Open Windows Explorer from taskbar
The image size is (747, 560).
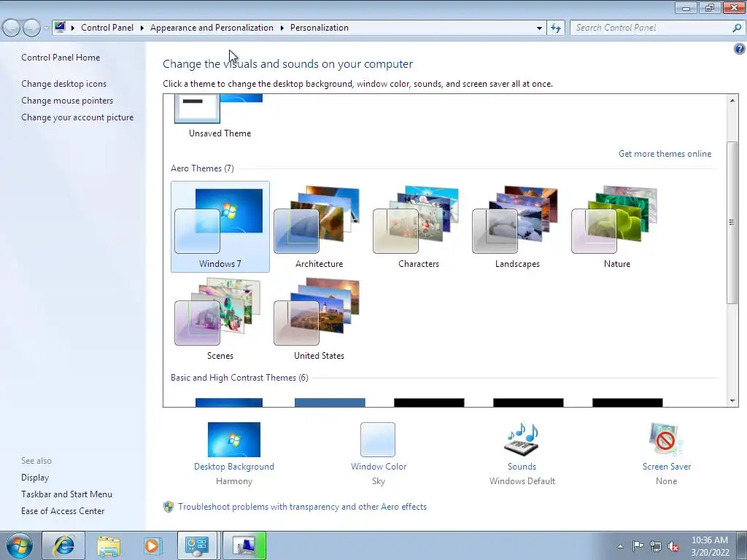tap(109, 545)
